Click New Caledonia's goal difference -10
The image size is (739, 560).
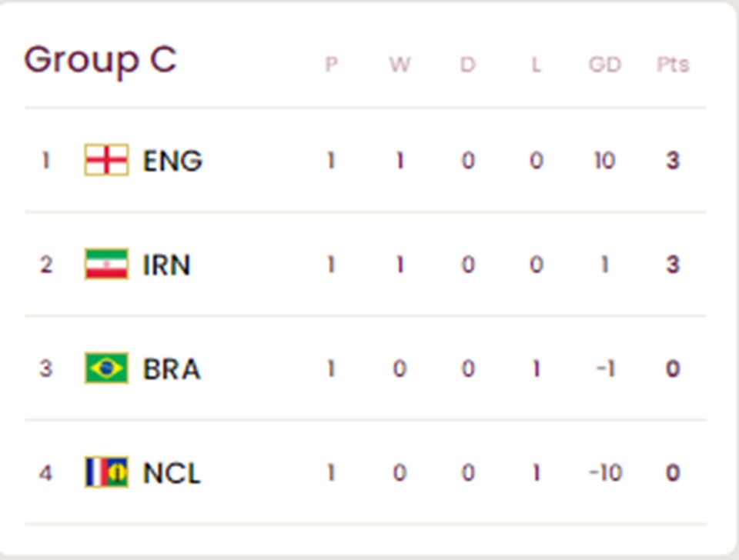[x=606, y=473]
